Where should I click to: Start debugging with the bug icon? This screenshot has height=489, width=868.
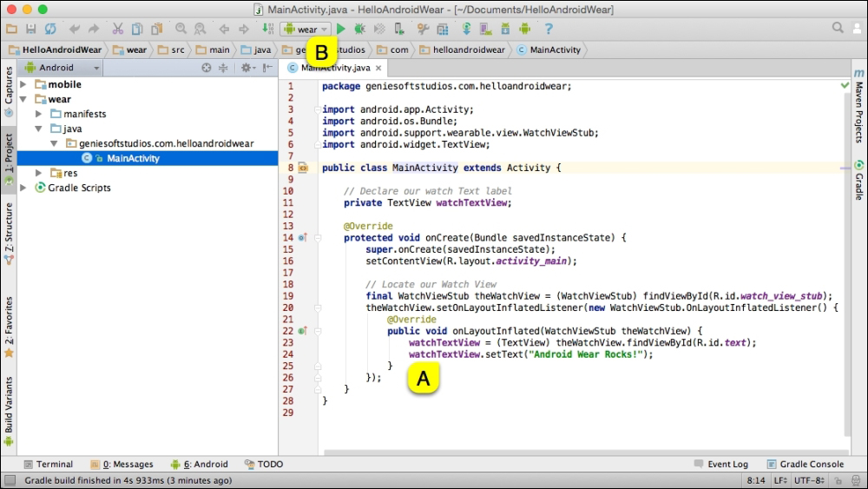pos(360,29)
